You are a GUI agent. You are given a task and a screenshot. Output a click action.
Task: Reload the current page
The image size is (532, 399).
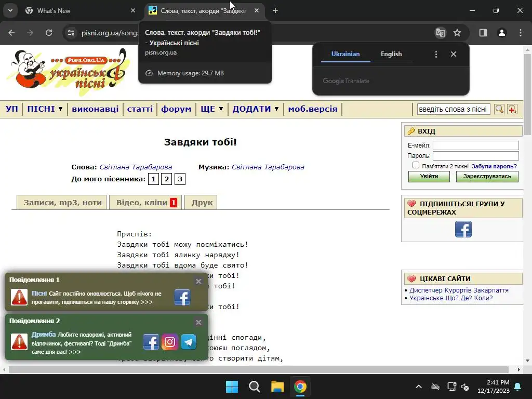(49, 33)
